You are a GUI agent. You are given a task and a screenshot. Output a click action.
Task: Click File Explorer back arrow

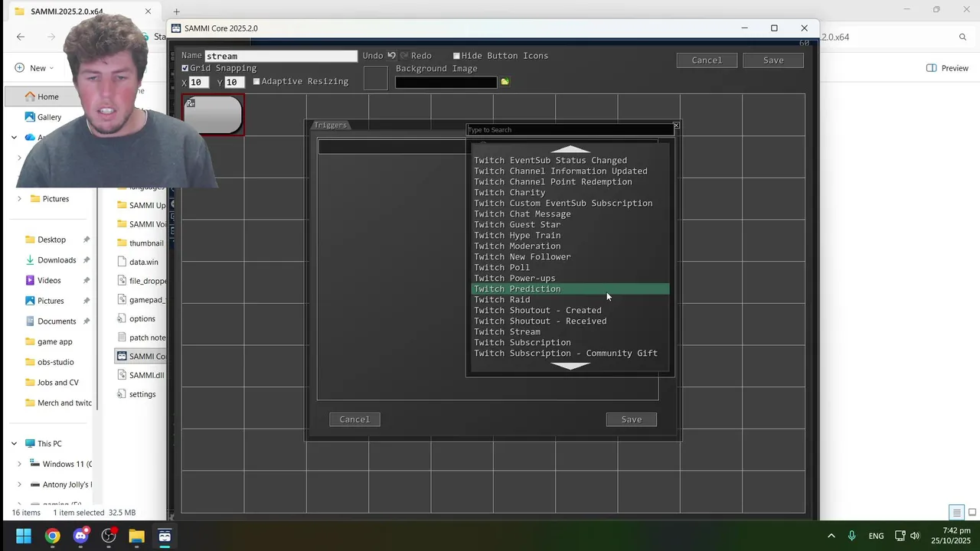pos(21,37)
